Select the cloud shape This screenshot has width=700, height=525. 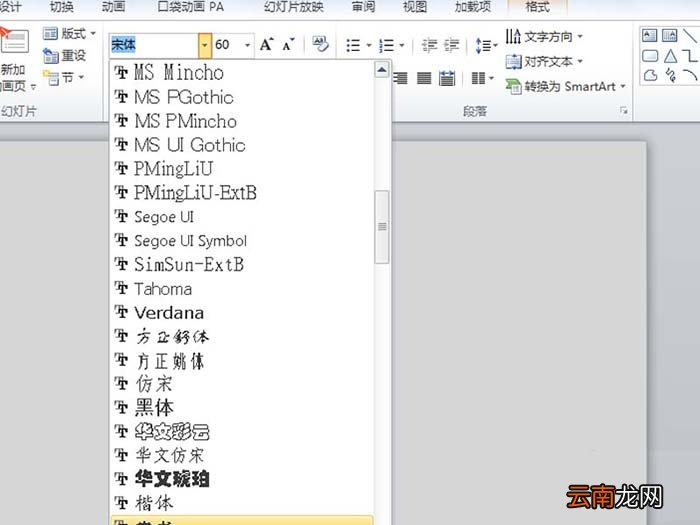650,75
